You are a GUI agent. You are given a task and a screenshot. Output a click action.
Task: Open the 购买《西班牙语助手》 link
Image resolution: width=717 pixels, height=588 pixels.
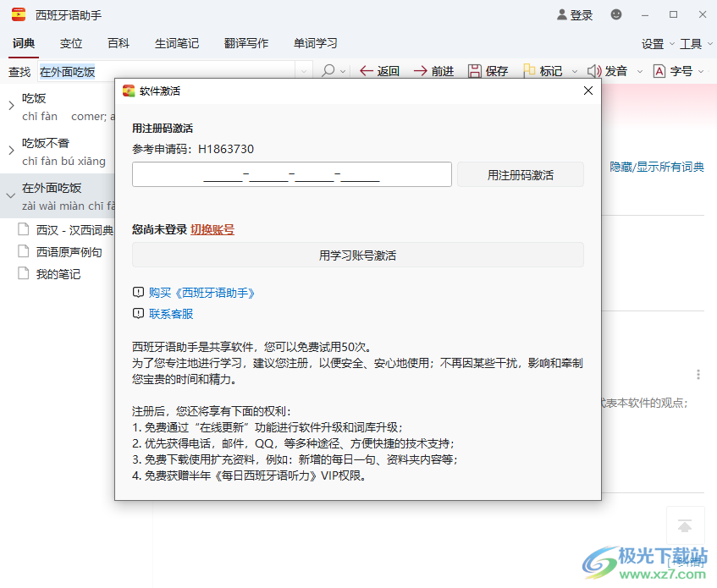[201, 293]
